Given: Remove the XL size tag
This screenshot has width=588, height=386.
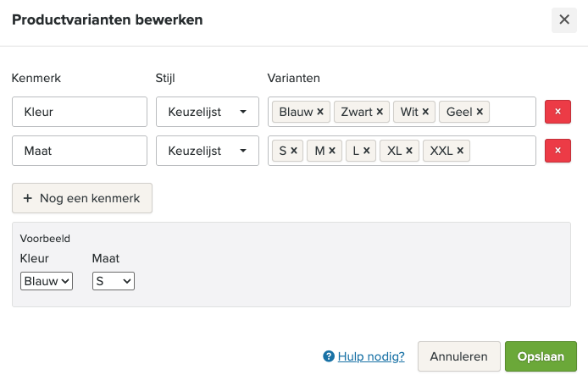Looking at the screenshot, I should tap(409, 151).
